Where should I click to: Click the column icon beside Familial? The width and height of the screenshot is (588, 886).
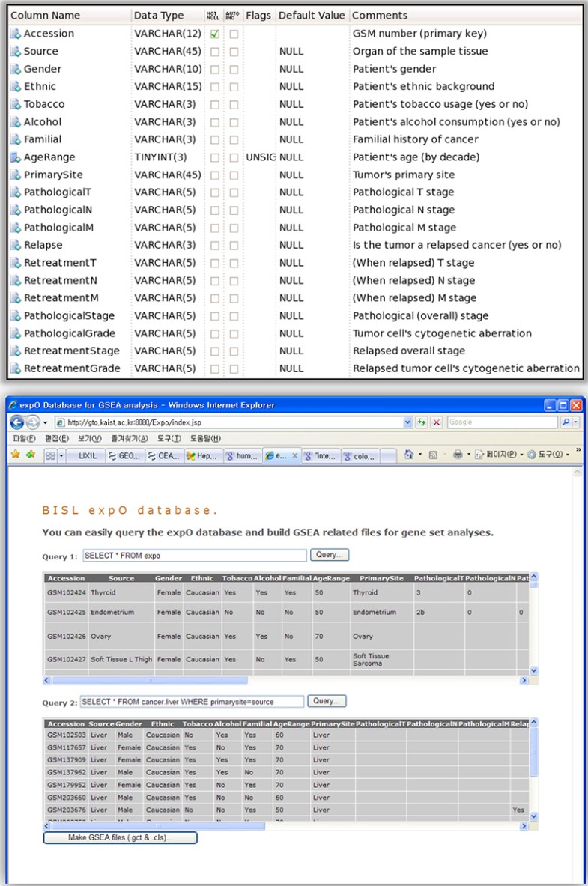tap(15, 139)
